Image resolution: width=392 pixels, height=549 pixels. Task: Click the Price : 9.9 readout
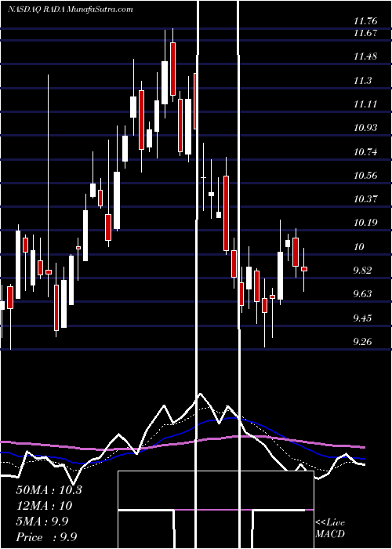pos(46,536)
